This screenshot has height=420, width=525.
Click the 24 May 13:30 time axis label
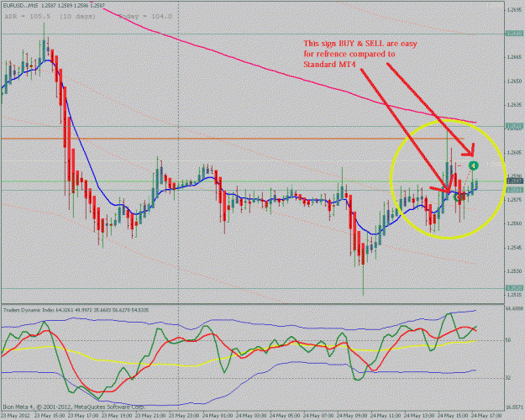419,416
